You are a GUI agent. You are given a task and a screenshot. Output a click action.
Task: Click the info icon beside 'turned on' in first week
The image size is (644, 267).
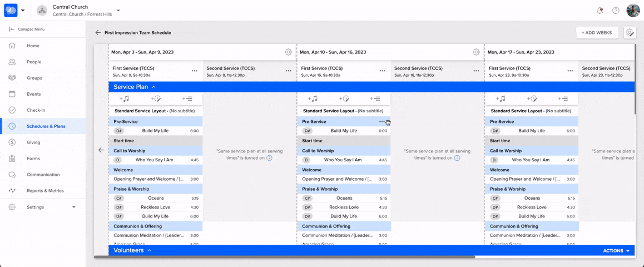click(x=269, y=158)
